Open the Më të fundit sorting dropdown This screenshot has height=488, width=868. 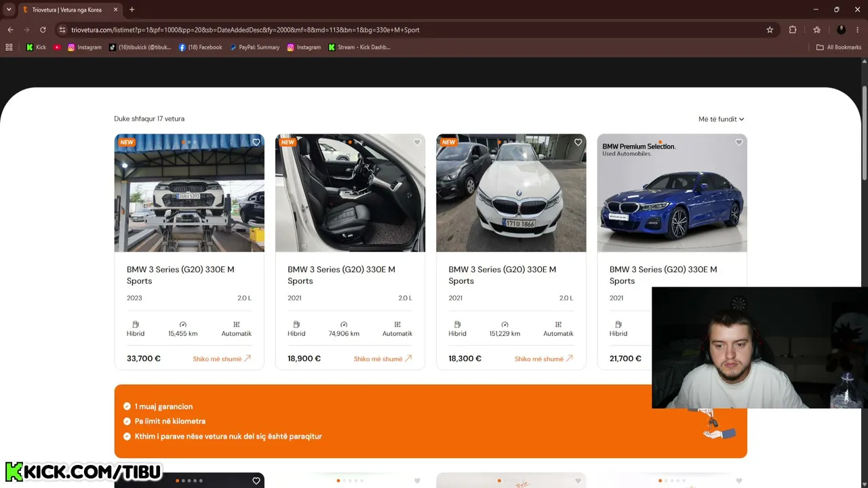coord(721,119)
